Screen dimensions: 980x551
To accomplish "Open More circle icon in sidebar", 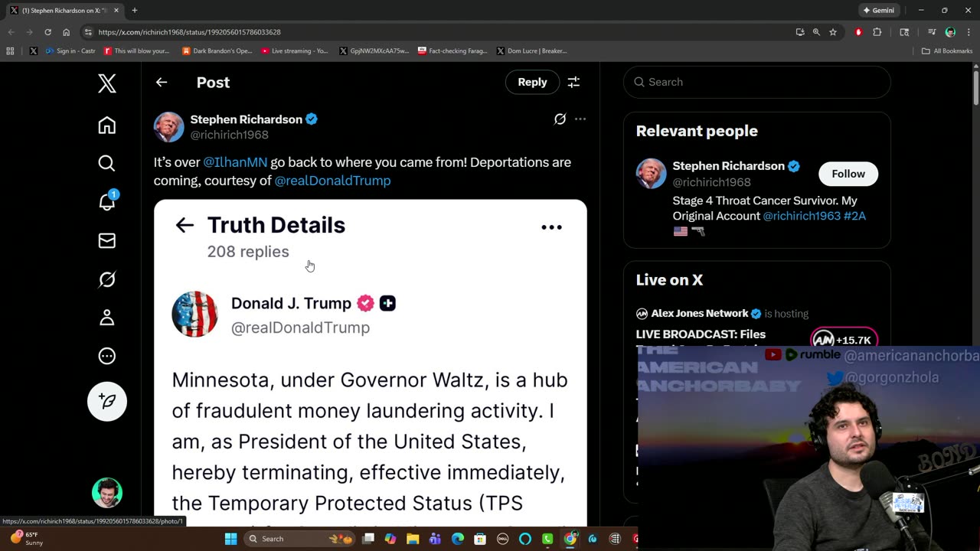I will tap(107, 356).
